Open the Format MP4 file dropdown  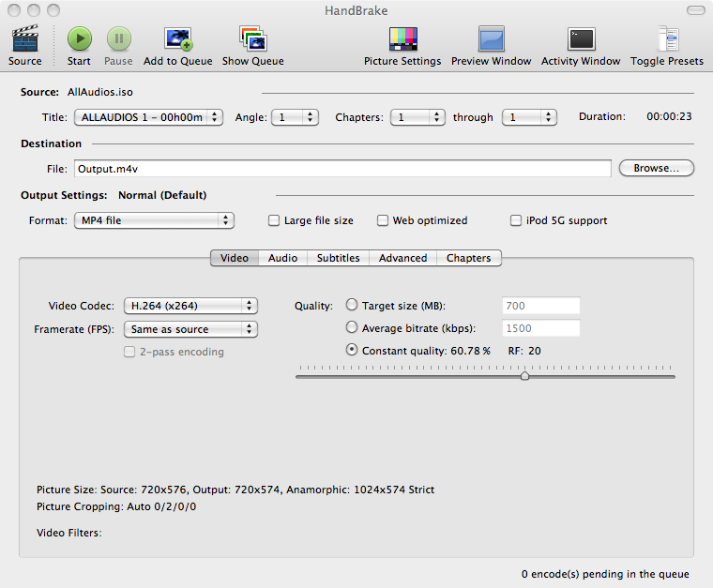click(154, 221)
